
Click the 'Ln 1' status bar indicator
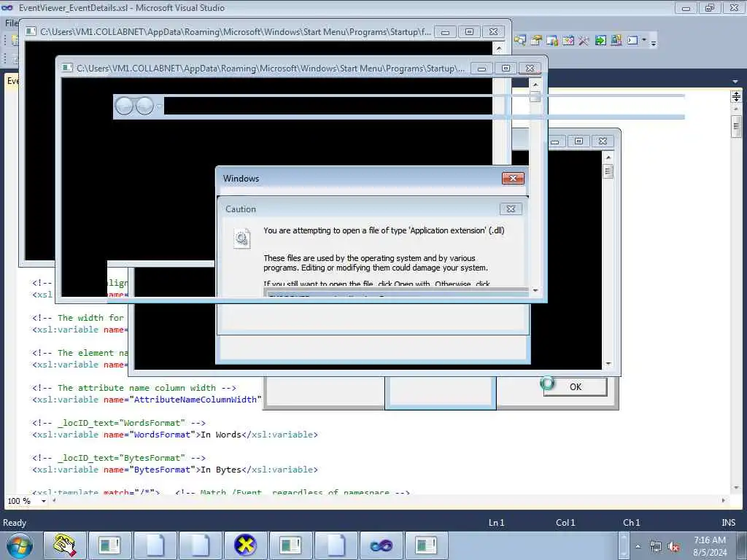496,522
